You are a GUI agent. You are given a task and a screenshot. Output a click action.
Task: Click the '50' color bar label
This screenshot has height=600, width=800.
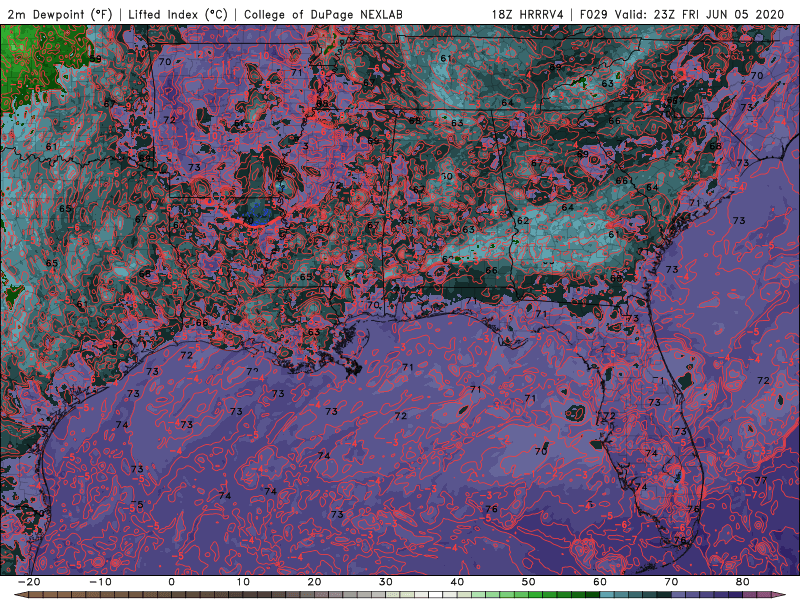(x=529, y=582)
